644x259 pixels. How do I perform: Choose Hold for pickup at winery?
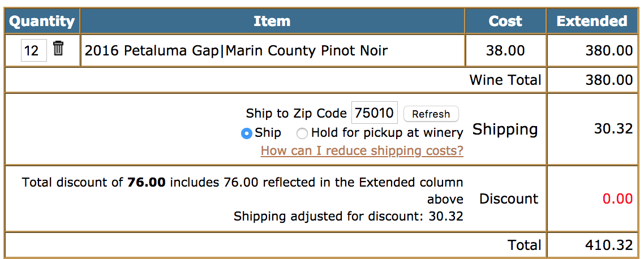(302, 133)
